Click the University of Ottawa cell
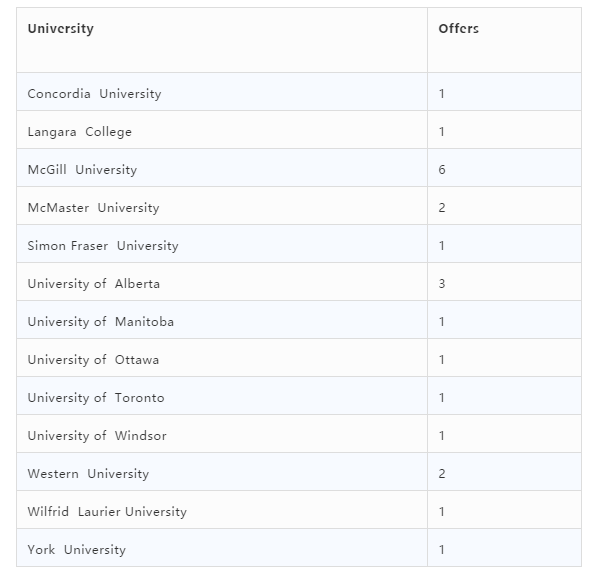Screen dimensions: 596x587 [x=222, y=358]
